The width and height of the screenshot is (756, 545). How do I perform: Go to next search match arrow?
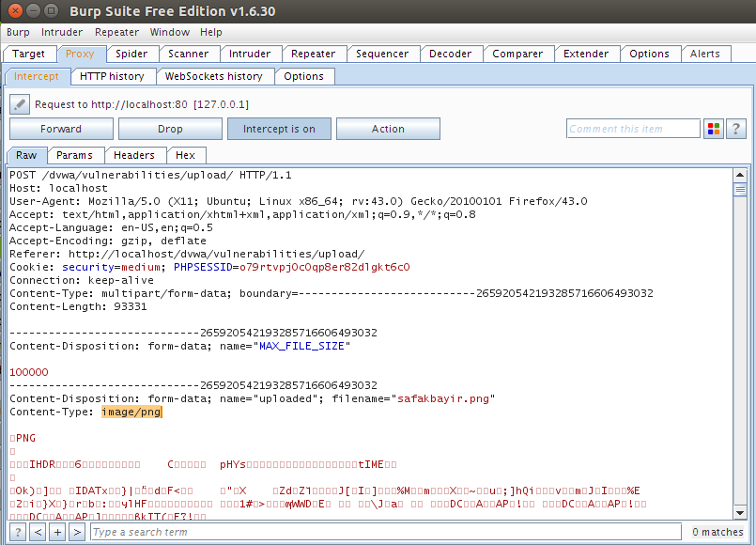point(77,532)
